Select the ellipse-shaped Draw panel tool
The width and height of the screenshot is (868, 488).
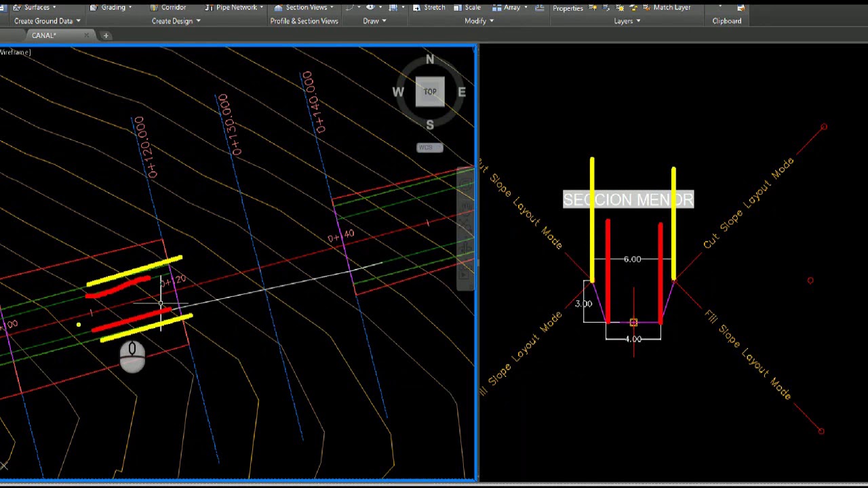[370, 7]
